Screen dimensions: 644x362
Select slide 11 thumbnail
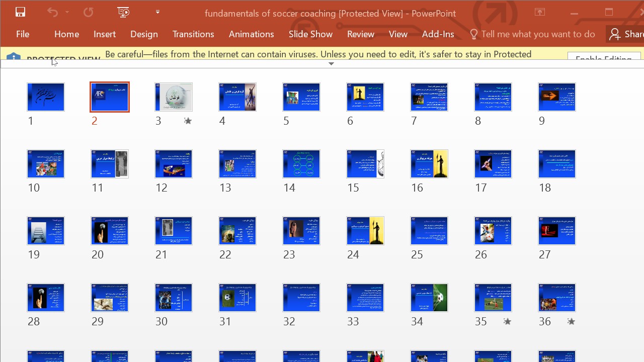point(110,164)
